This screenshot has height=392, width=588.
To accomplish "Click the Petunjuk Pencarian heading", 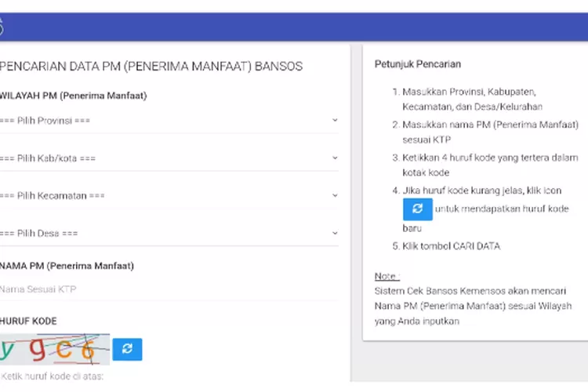I will (418, 64).
